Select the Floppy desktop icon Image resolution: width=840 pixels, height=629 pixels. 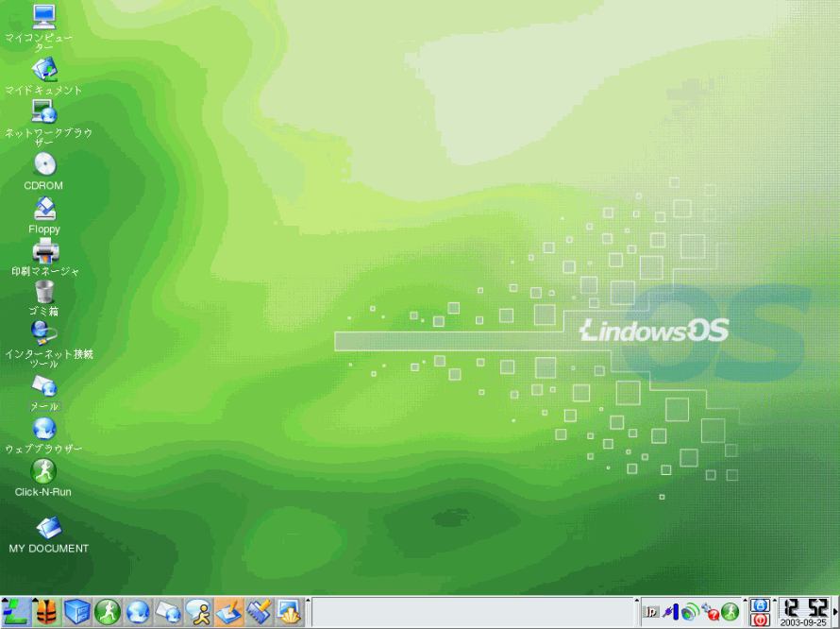point(44,209)
